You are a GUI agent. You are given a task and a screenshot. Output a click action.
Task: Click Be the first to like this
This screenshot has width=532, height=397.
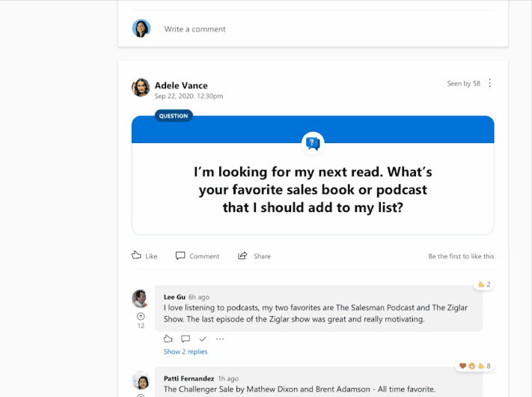[461, 256]
